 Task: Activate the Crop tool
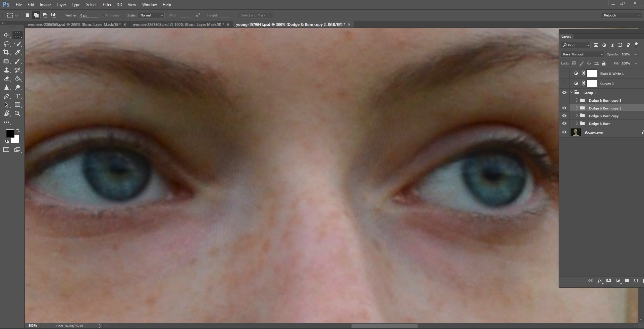click(x=7, y=52)
